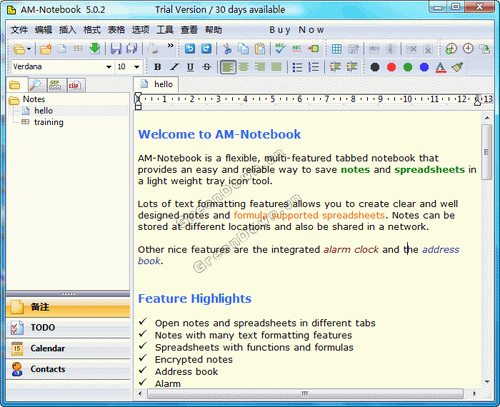500x407 pixels.
Task: Click the alarm clock icon
Action: (x=468, y=49)
